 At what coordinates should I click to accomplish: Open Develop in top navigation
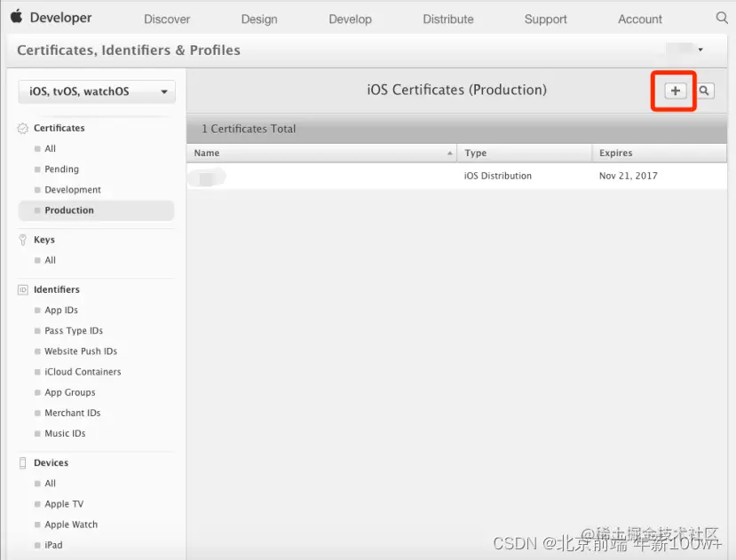350,20
